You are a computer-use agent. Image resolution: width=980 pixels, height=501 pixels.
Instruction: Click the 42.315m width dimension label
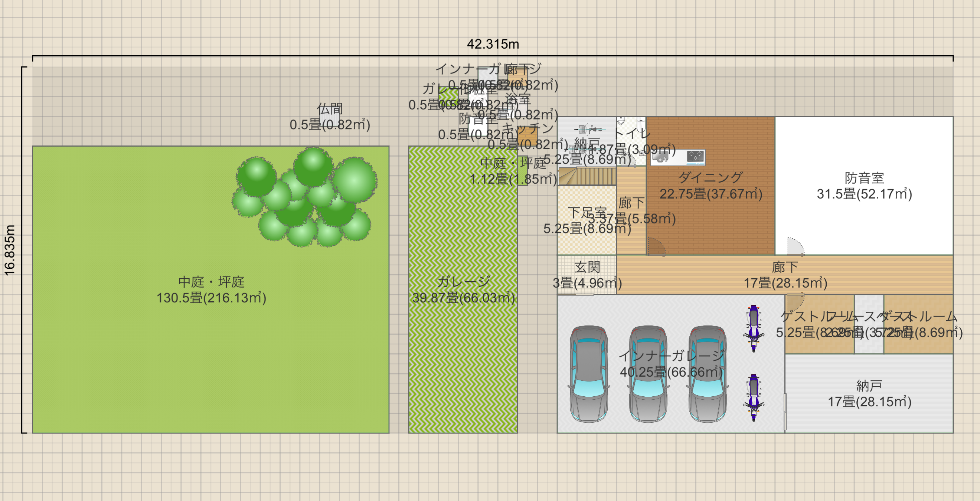point(493,44)
